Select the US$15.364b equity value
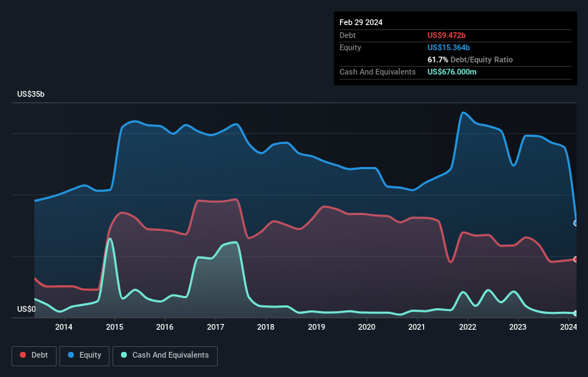This screenshot has height=377, width=588. click(x=448, y=47)
